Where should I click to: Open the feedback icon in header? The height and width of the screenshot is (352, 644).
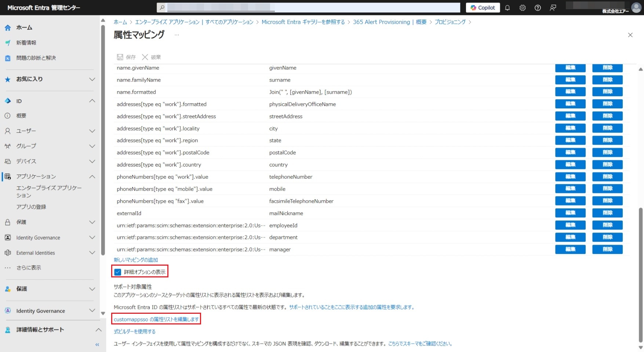(553, 8)
